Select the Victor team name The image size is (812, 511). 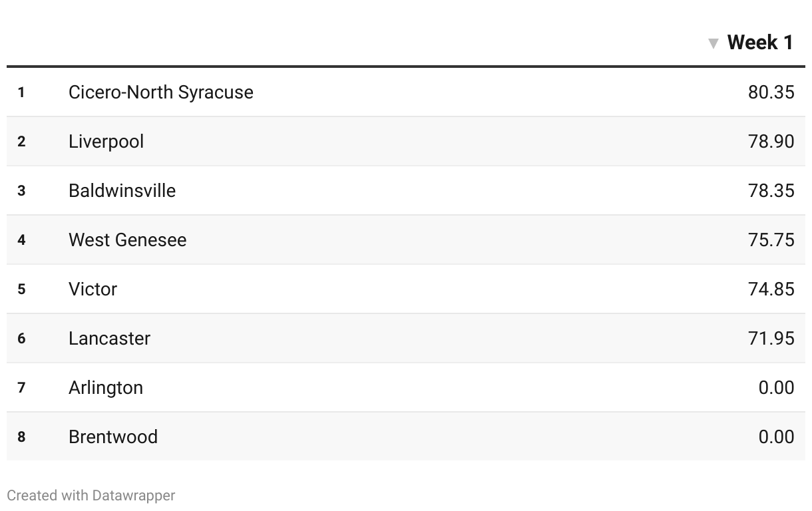(93, 289)
